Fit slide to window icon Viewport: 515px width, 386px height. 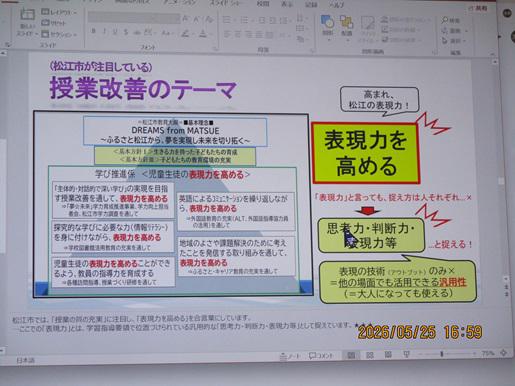click(503, 353)
